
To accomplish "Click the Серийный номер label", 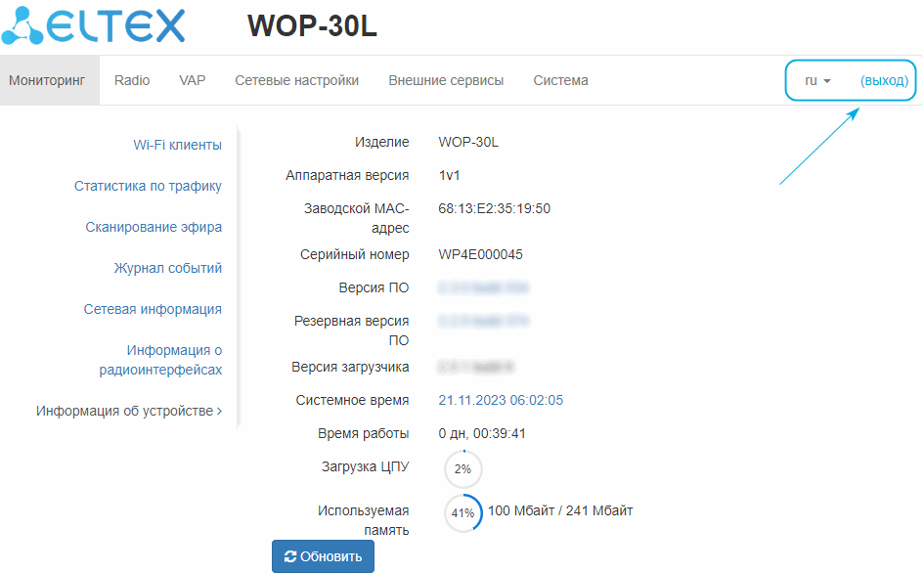I will coord(355,254).
